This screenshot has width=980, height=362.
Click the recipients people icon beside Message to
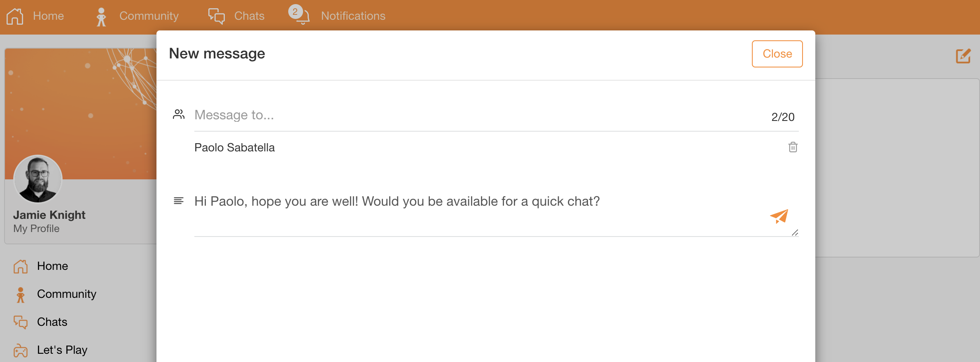tap(179, 114)
